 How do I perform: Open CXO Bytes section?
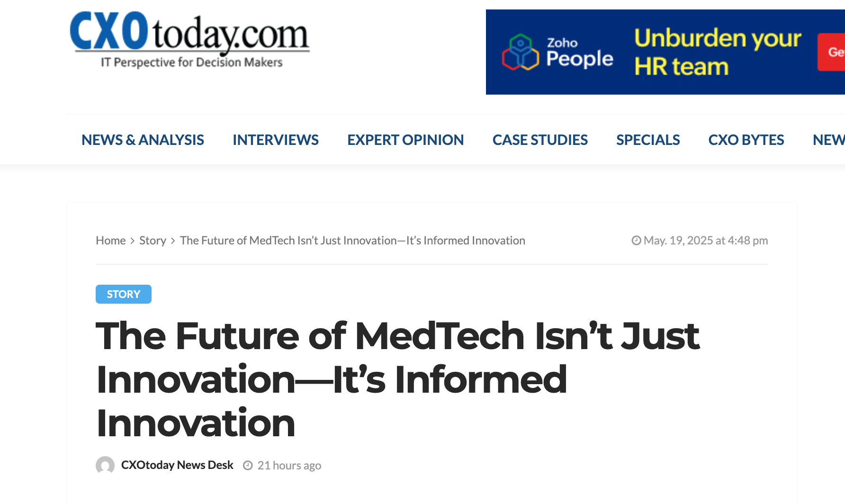pos(746,140)
